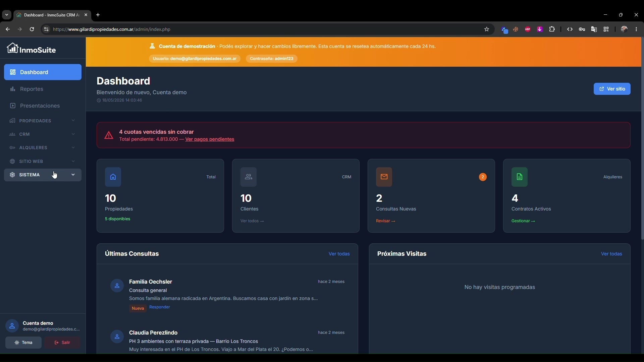Expand the CRM menu chevron
Screen dimensions: 644x362
[x=73, y=134]
